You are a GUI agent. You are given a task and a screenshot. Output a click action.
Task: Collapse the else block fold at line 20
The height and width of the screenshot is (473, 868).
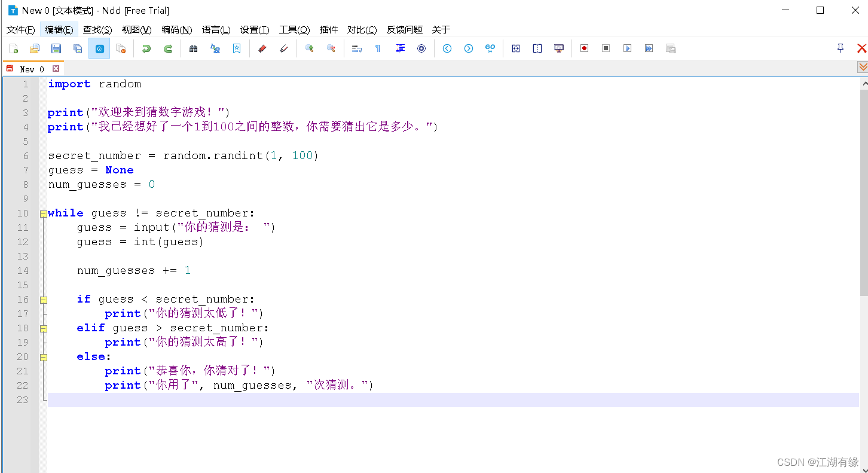click(x=43, y=356)
